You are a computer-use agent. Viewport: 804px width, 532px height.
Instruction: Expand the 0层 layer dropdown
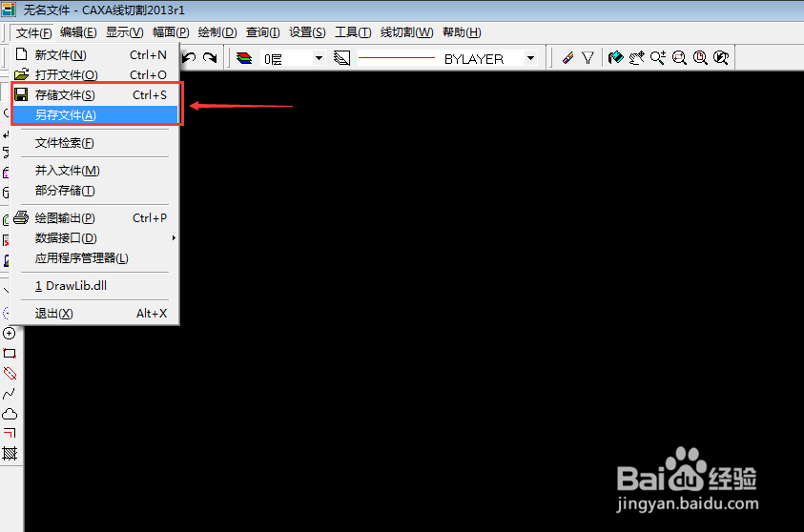tap(319, 58)
